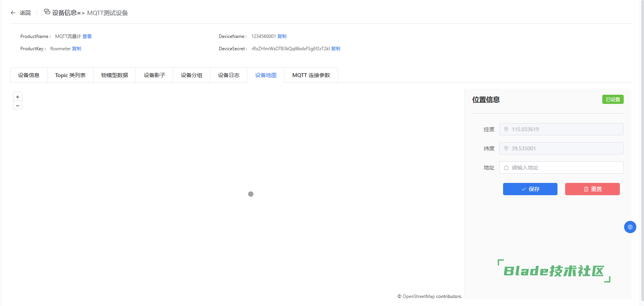
Task: Click the gray map location marker
Action: coord(251,194)
